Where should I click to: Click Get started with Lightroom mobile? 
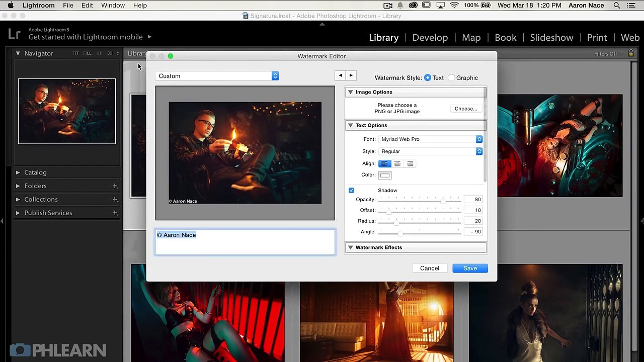86,37
